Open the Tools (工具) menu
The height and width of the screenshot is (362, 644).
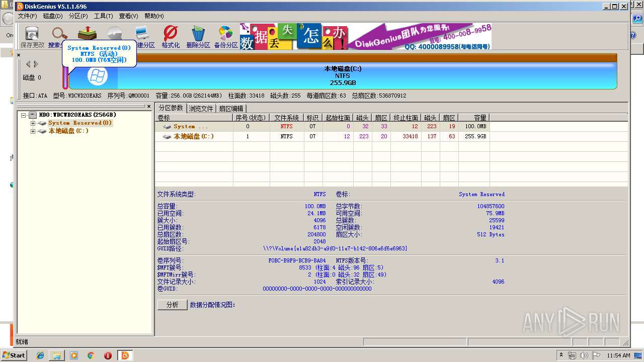[104, 16]
